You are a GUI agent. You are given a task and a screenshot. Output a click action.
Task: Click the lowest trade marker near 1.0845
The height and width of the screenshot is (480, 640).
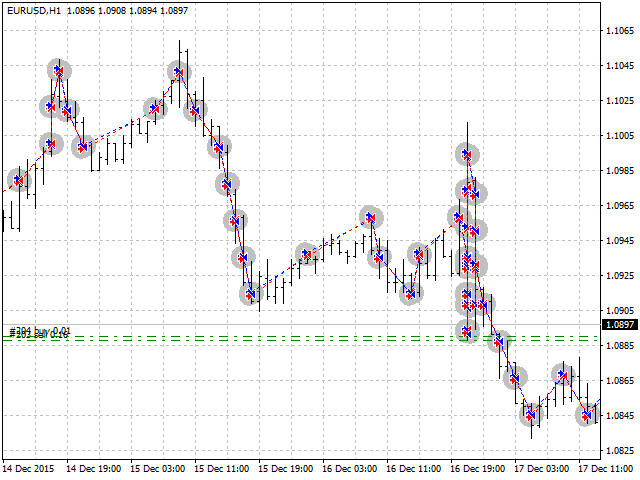click(531, 416)
